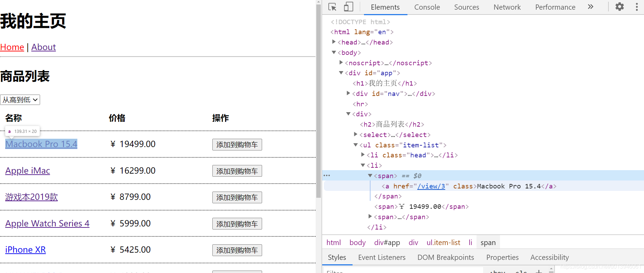Screen dimensions: 644x273
Task: Switch to the Console tab
Action: point(427,7)
